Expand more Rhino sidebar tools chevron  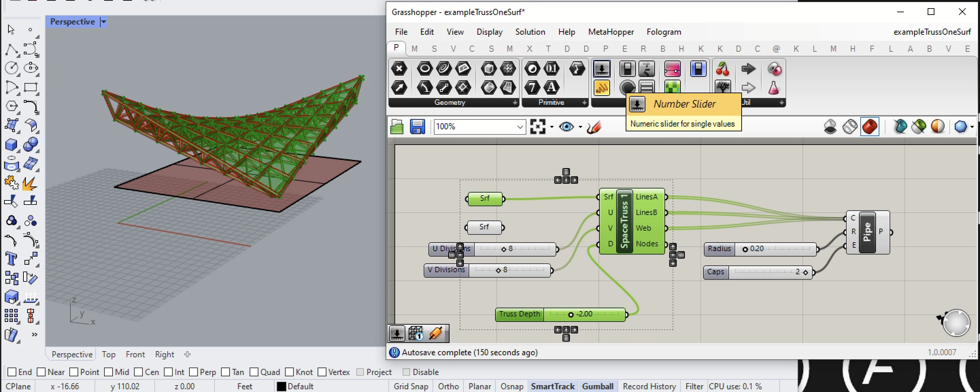pyautogui.click(x=35, y=334)
